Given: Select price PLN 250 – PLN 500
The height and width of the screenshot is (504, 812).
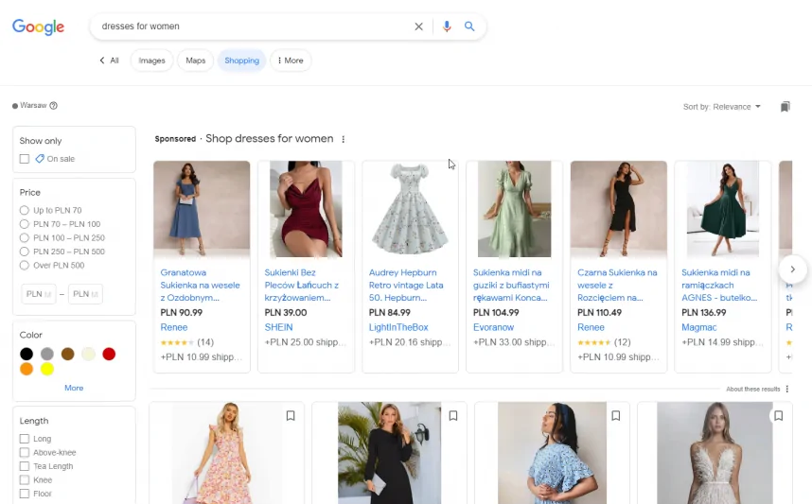Looking at the screenshot, I should (x=25, y=252).
